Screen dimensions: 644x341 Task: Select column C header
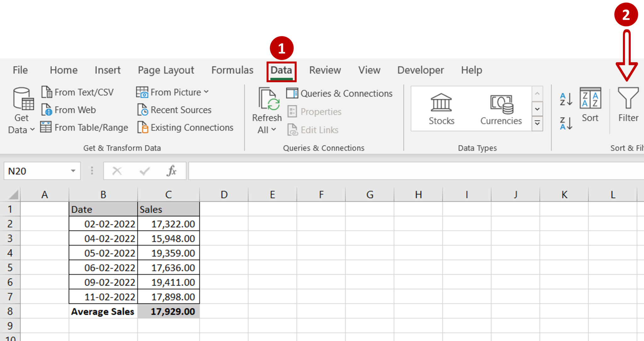click(169, 195)
